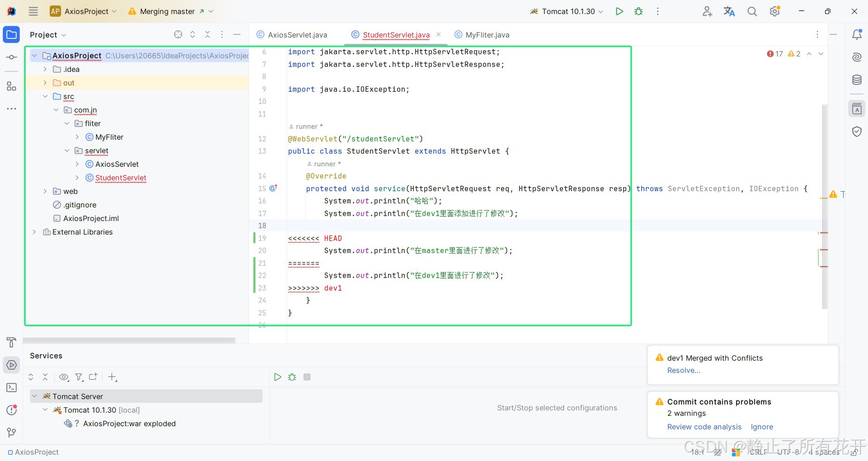Open Tomcat 10.1.30 run config dropdown
Image resolution: width=868 pixels, height=461 pixels.
click(x=567, y=11)
